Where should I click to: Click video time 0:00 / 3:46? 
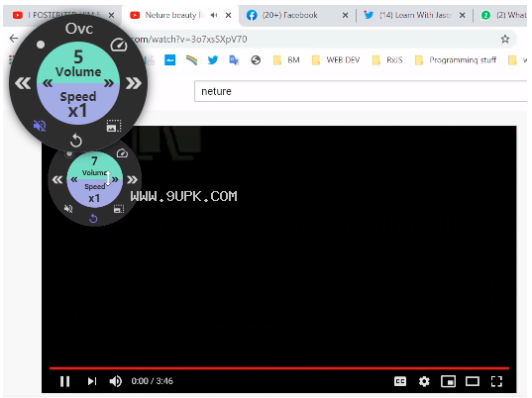[x=152, y=381]
